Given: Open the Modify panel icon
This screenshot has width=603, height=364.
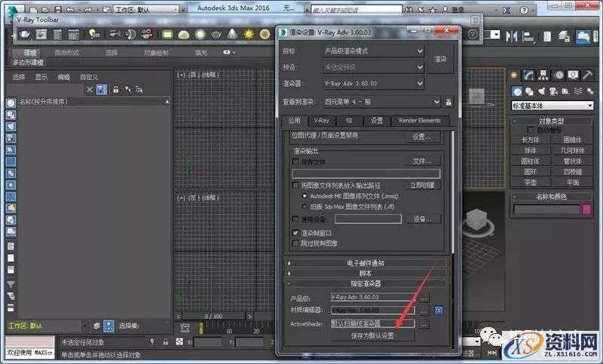Looking at the screenshot, I should click(528, 75).
